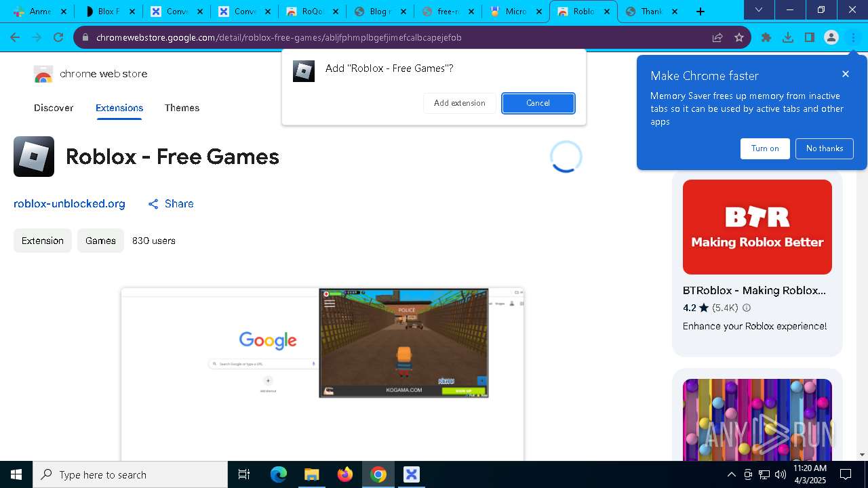
Task: Reload the current page
Action: click(x=58, y=37)
